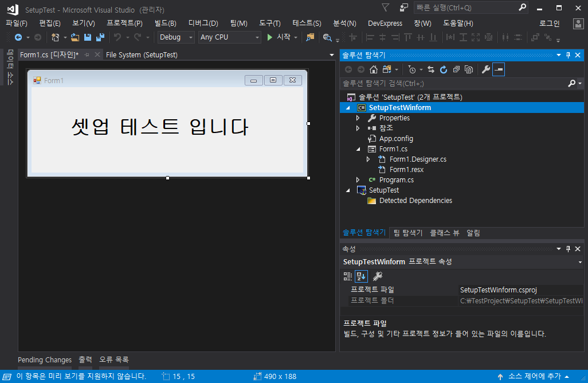Start debugging with the green play button

(x=269, y=37)
